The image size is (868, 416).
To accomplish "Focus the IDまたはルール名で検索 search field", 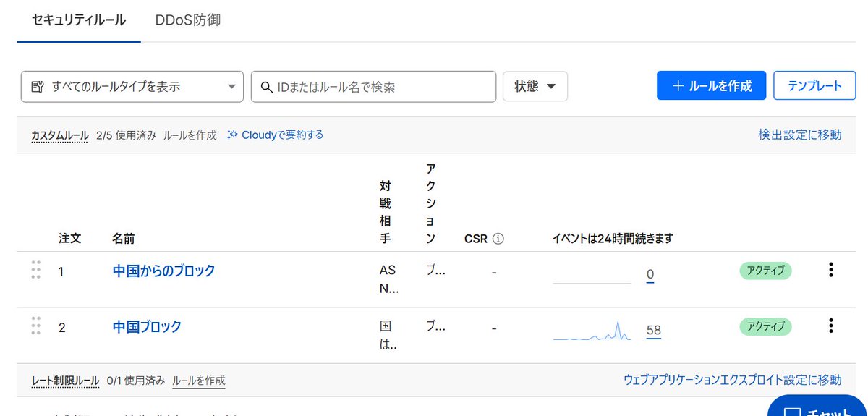I will click(x=373, y=86).
